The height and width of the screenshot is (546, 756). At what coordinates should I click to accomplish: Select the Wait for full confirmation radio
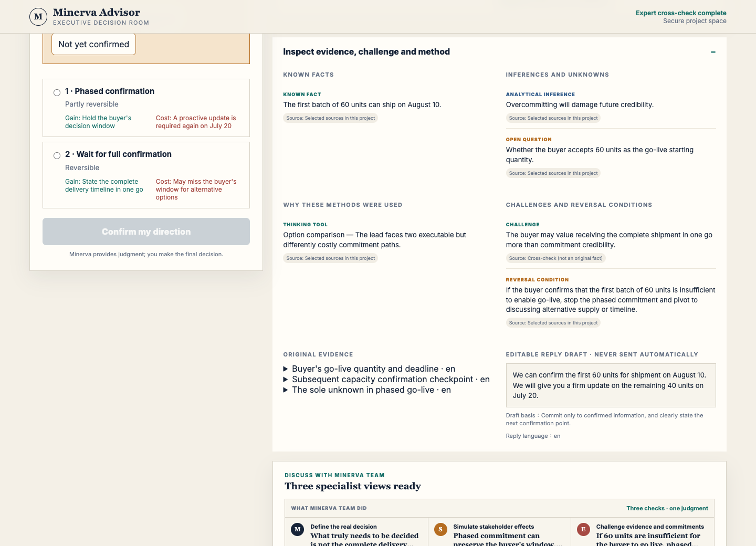point(57,156)
